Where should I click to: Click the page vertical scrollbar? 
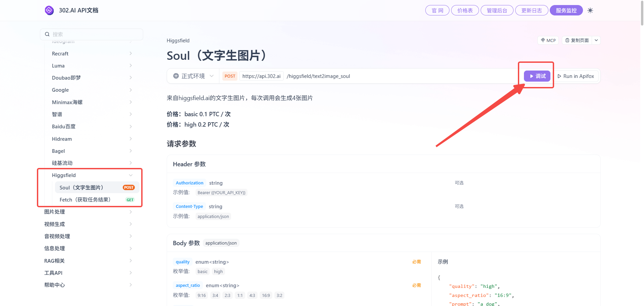(x=642, y=13)
